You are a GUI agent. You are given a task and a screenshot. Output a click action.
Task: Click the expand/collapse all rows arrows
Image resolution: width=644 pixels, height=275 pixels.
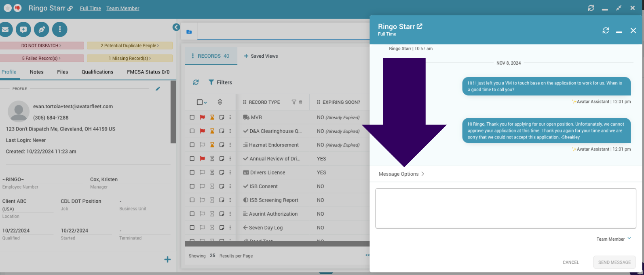pos(220,102)
